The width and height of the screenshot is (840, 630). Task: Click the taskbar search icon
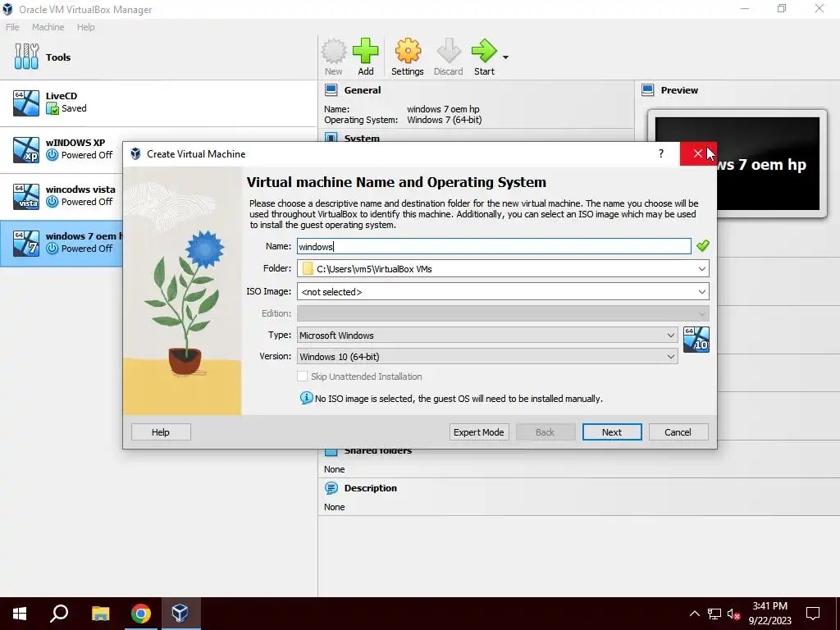point(59,614)
